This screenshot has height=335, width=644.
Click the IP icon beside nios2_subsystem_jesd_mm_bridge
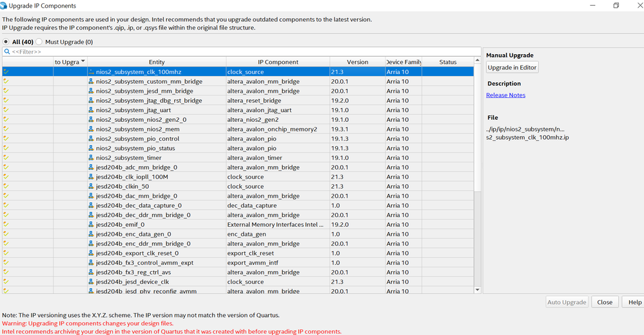91,91
